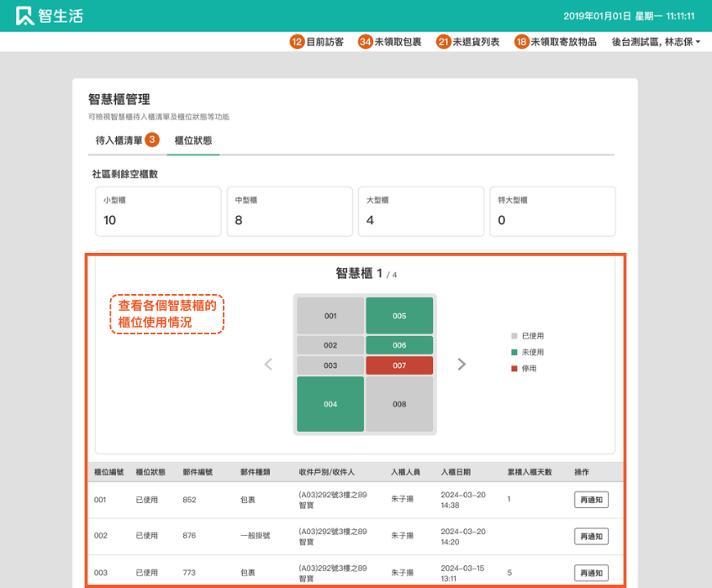Click the green 未使用 legend swatch
This screenshot has height=588, width=712.
coord(514,352)
